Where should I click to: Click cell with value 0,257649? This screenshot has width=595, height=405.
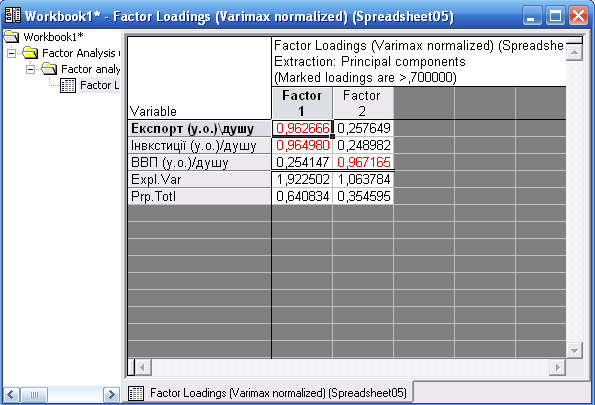click(363, 128)
